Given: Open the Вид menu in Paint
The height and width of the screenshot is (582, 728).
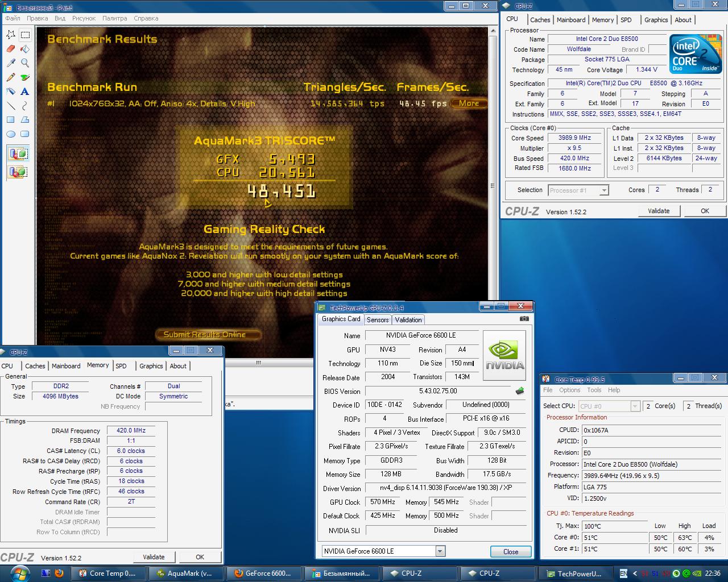Looking at the screenshot, I should pos(60,18).
